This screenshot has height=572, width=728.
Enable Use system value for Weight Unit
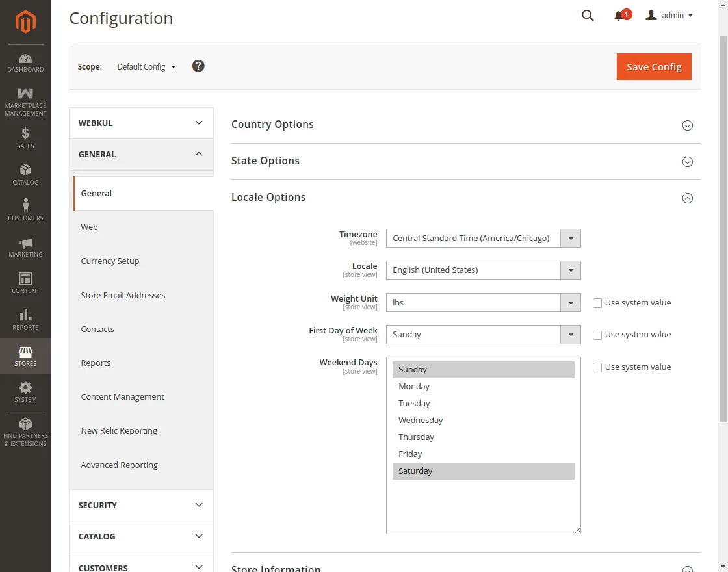coord(597,302)
